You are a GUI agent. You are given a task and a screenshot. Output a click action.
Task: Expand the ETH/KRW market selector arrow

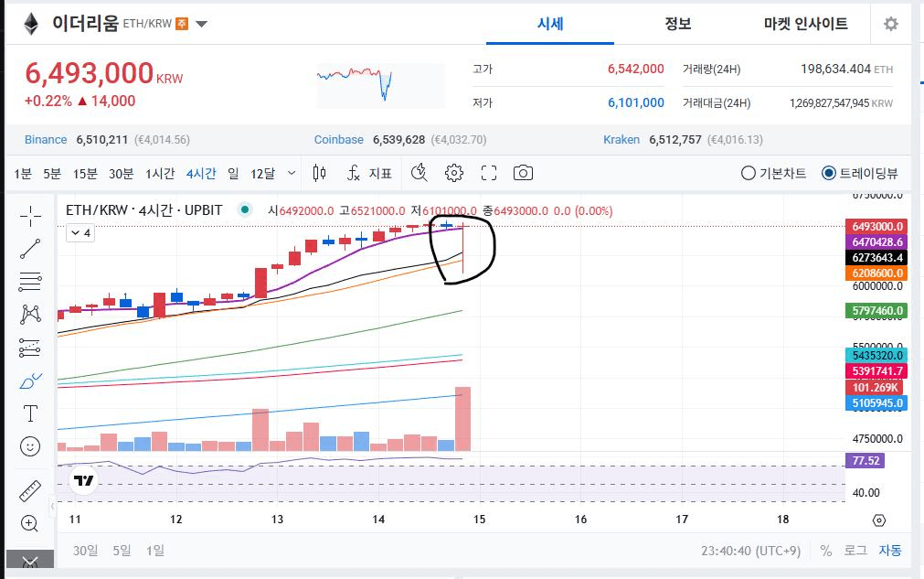coord(202,24)
